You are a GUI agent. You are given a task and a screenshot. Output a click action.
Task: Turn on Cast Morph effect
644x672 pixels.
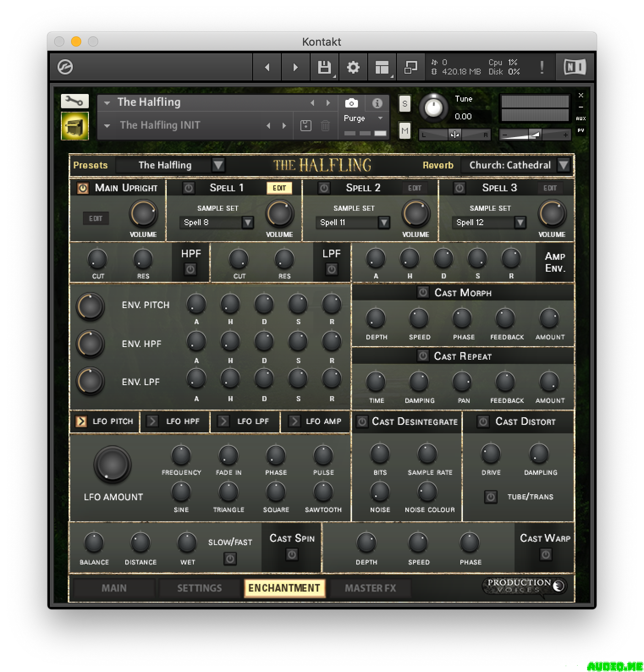tap(423, 292)
